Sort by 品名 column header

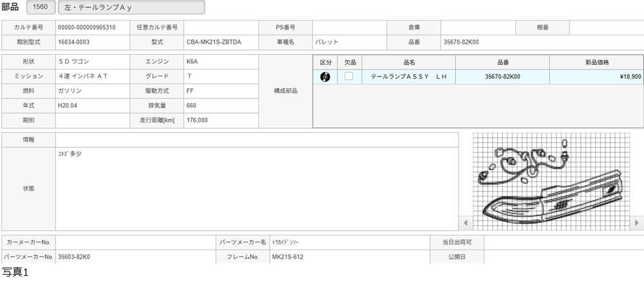pos(409,62)
